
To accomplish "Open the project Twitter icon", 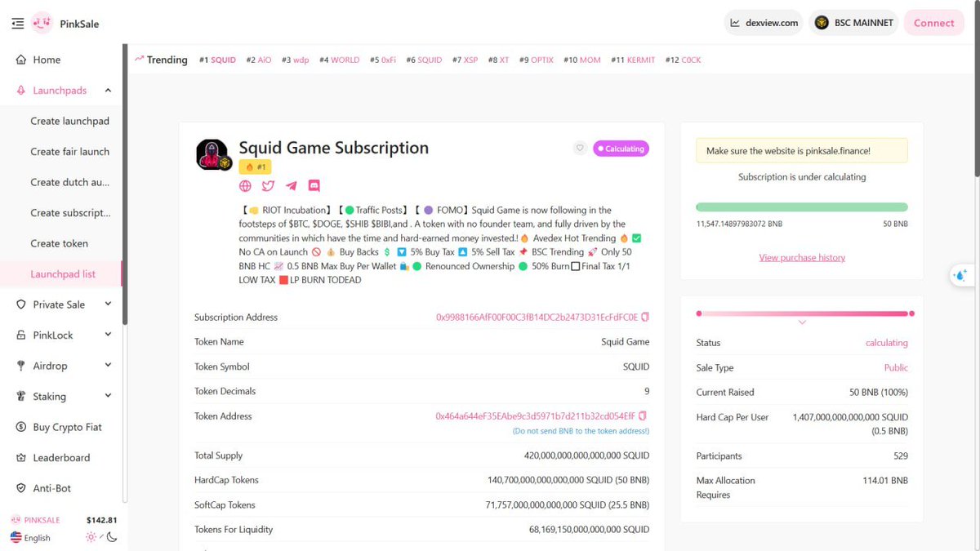I will pyautogui.click(x=268, y=186).
